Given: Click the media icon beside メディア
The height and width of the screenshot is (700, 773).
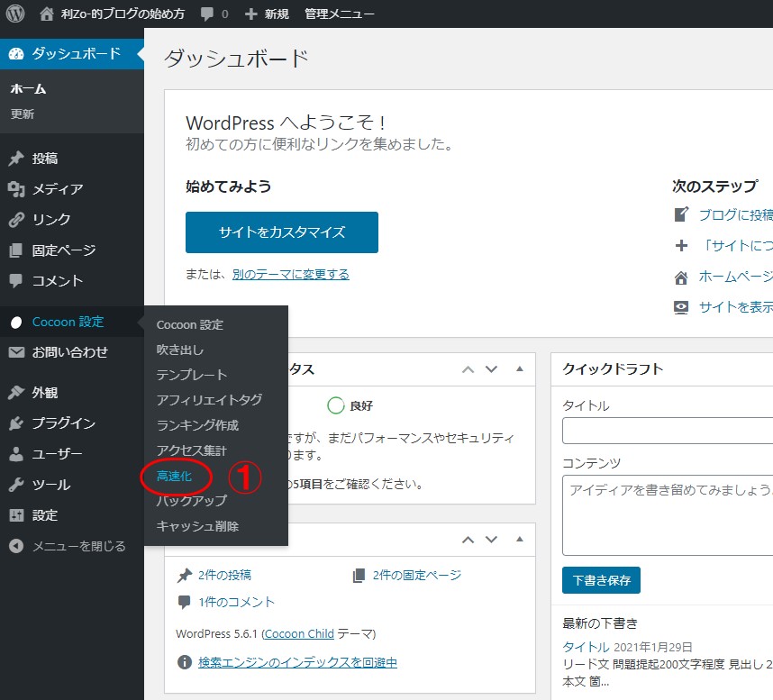Looking at the screenshot, I should (x=16, y=189).
